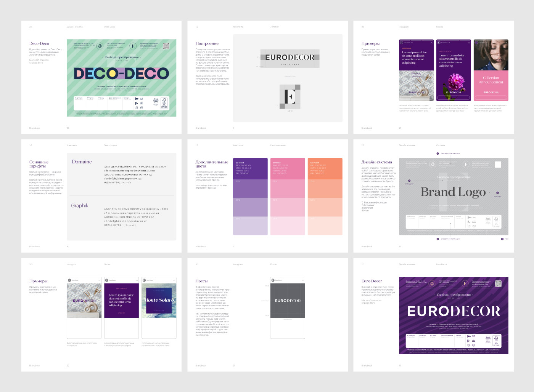The width and height of the screenshot is (534, 392).
Task: Select the 75% tint of ED Violet
Action: click(x=250, y=188)
